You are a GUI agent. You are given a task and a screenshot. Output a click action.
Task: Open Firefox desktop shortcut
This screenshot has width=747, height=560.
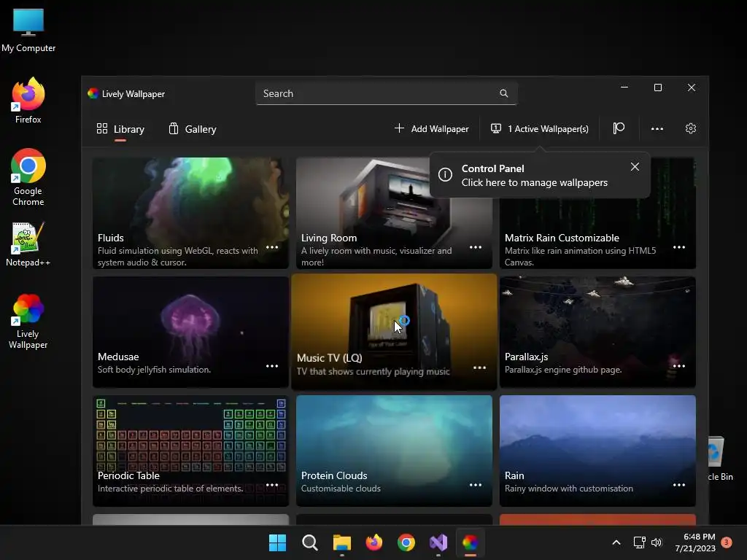point(28,101)
